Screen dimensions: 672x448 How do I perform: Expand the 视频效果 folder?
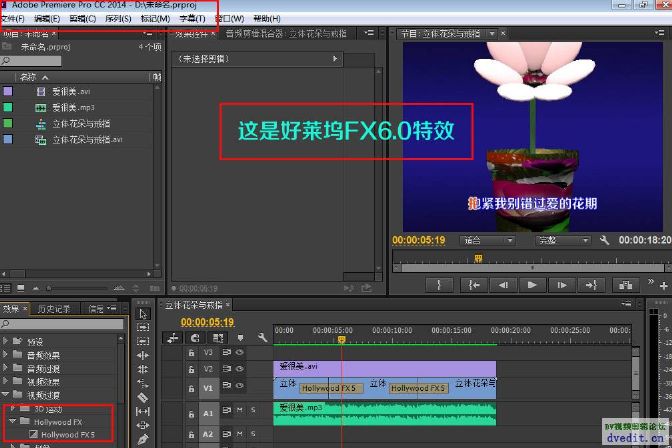[5, 381]
